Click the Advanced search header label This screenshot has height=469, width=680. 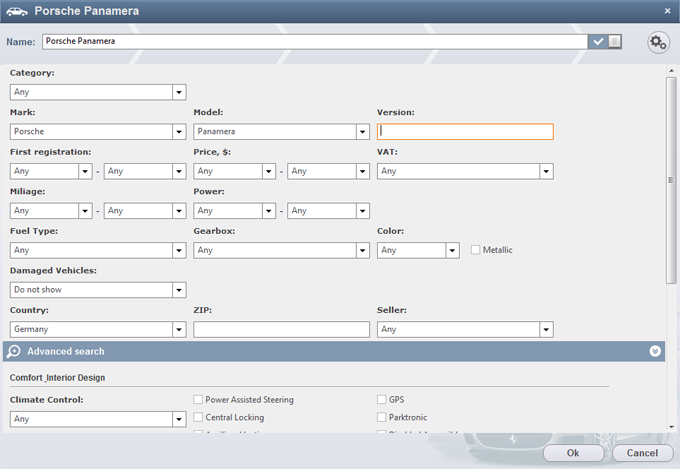pyautogui.click(x=66, y=351)
